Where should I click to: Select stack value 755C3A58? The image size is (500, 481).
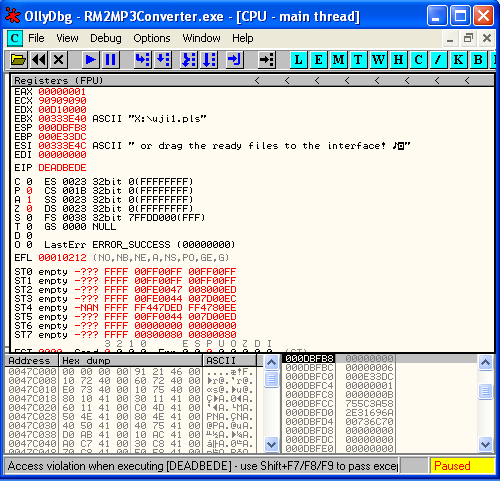[369, 404]
